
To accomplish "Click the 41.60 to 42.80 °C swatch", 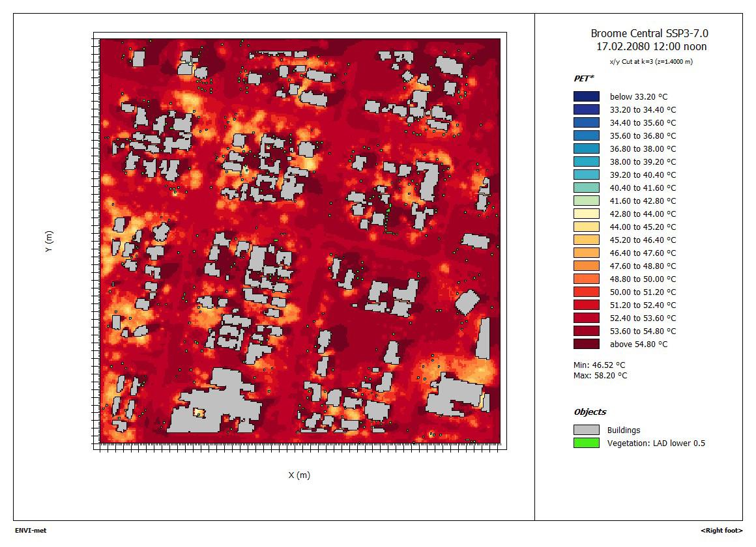I will [x=587, y=201].
